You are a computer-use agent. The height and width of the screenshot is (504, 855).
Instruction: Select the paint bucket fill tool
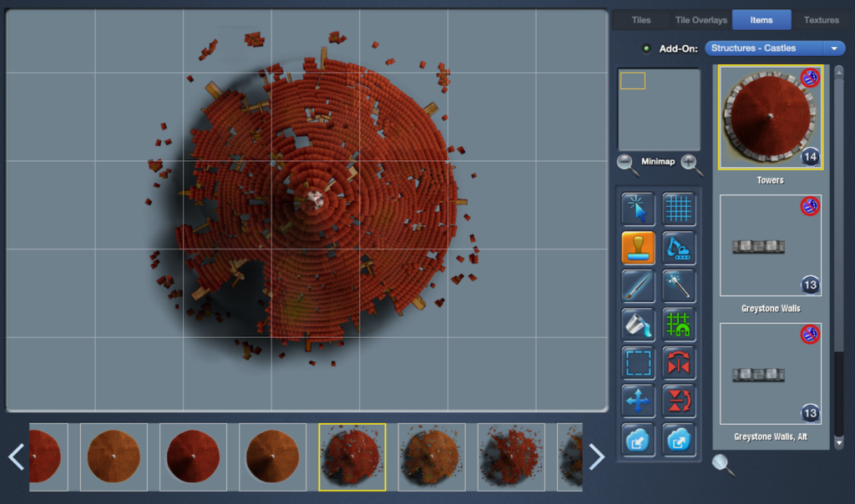pos(638,324)
